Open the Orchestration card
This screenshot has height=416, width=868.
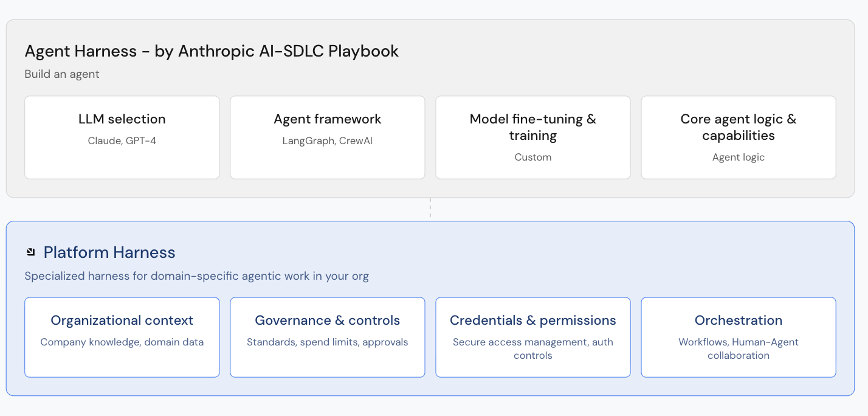coord(739,338)
